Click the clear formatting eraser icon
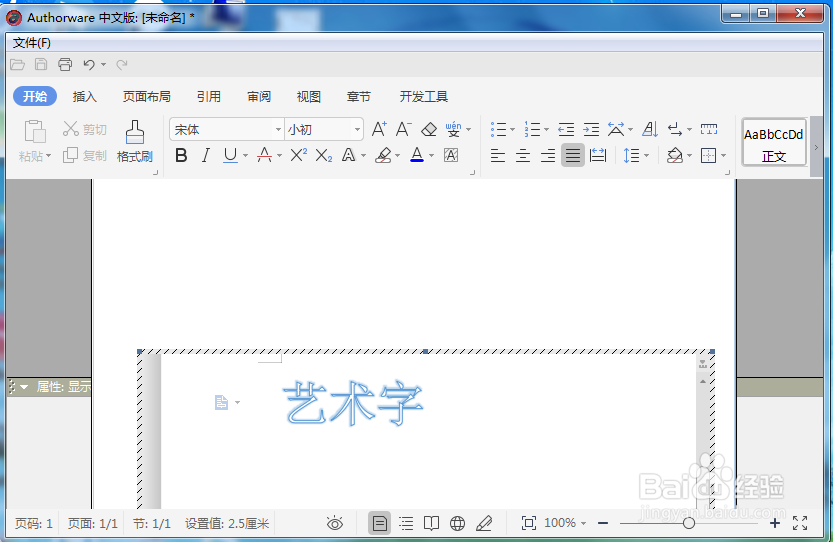833x542 pixels. click(x=429, y=129)
